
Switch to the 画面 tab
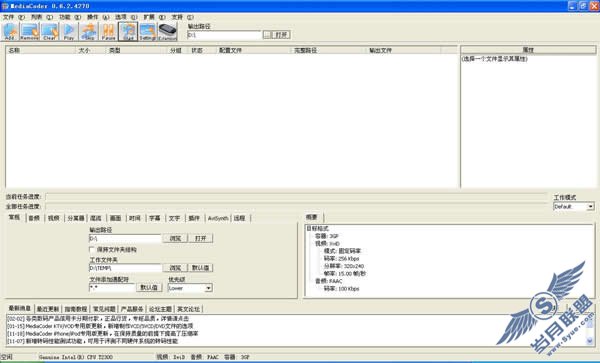pyautogui.click(x=116, y=218)
